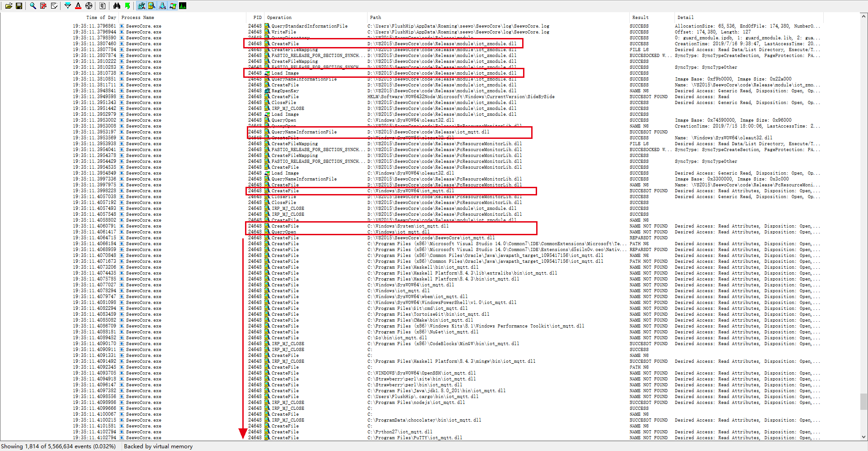
Task: Select the 19:35:11.3796861 time cell
Action: [x=94, y=26]
